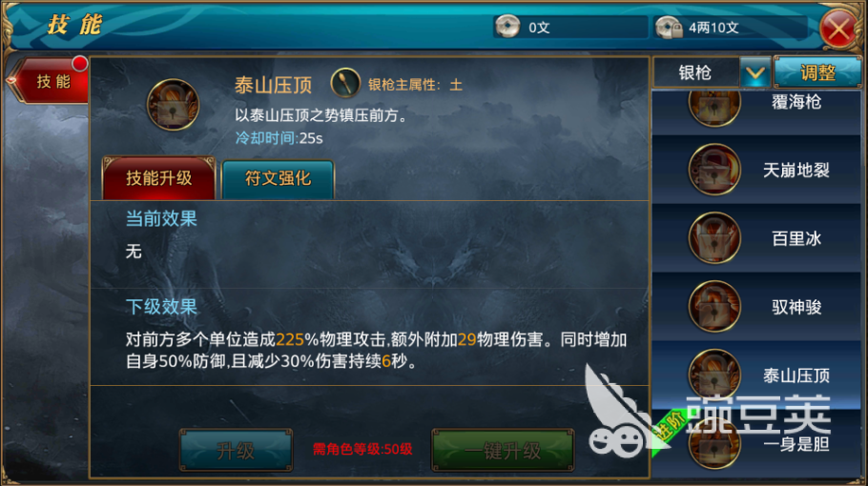The height and width of the screenshot is (486, 868).
Task: Select the 泰山压顶 skill icon in list
Action: [714, 375]
